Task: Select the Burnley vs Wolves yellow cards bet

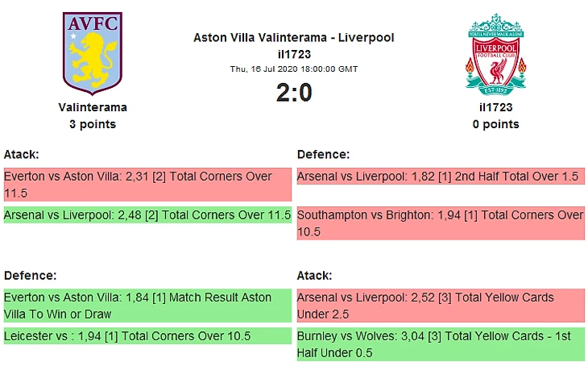Action: pyautogui.click(x=441, y=344)
